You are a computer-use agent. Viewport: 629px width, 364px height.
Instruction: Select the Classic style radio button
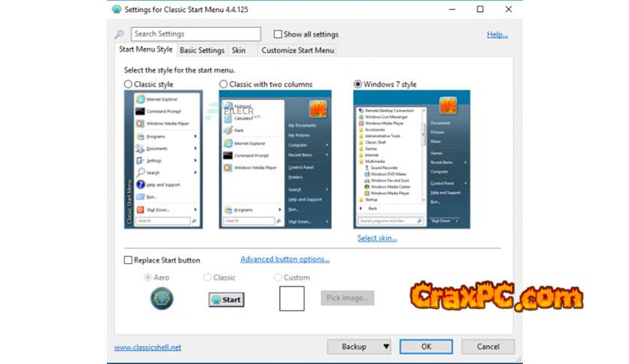128,84
